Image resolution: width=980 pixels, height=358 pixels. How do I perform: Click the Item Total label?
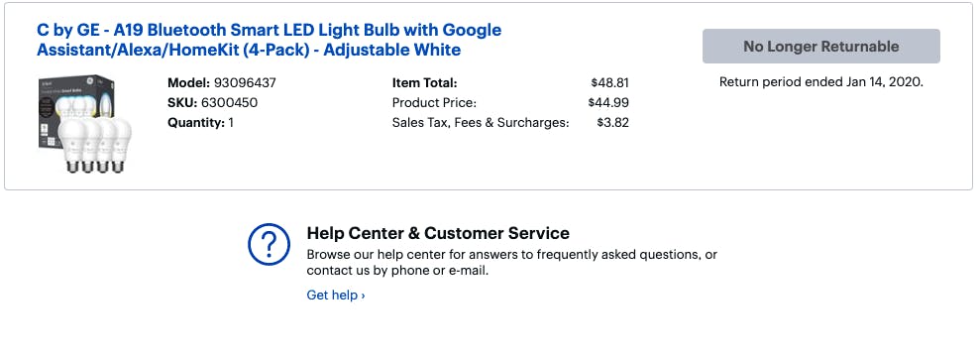424,82
